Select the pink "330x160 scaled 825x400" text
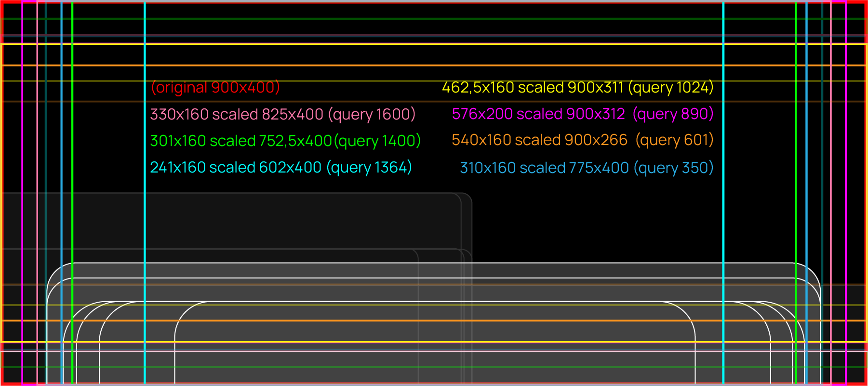This screenshot has width=868, height=386. pos(237,114)
